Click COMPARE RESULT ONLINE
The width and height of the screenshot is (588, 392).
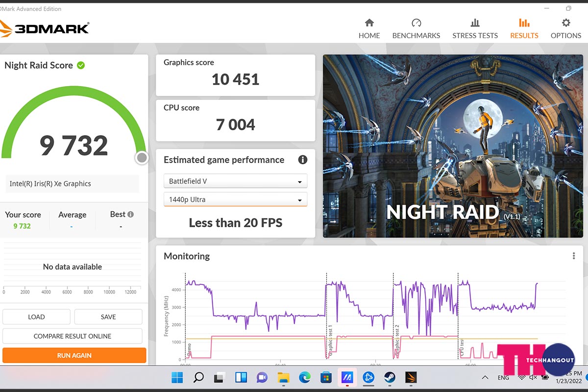[73, 336]
